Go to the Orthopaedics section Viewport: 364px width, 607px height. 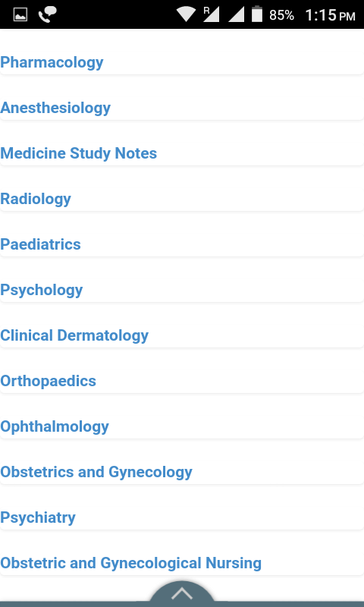[x=48, y=381]
